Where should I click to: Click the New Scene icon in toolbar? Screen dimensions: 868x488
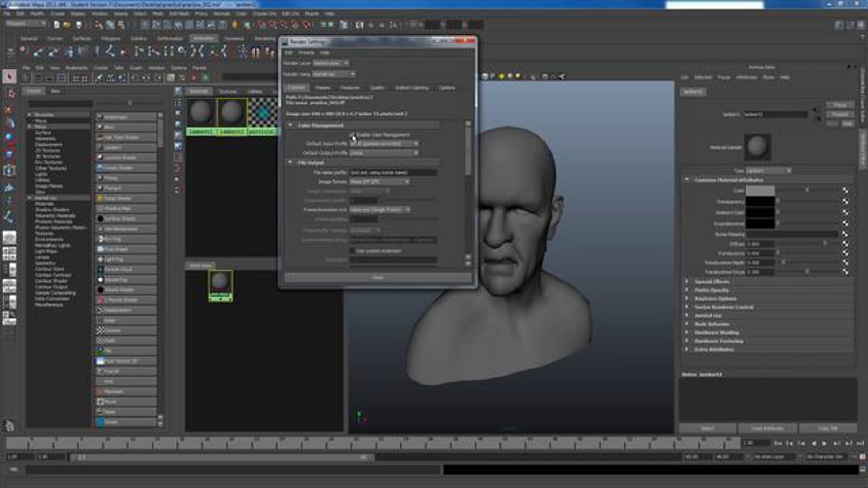pyautogui.click(x=57, y=25)
